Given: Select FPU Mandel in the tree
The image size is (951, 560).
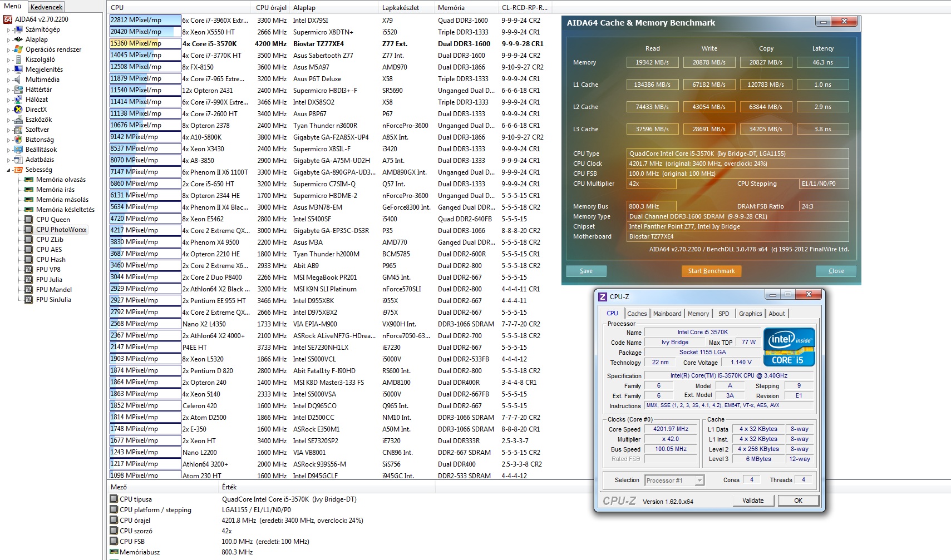Looking at the screenshot, I should click(x=54, y=290).
